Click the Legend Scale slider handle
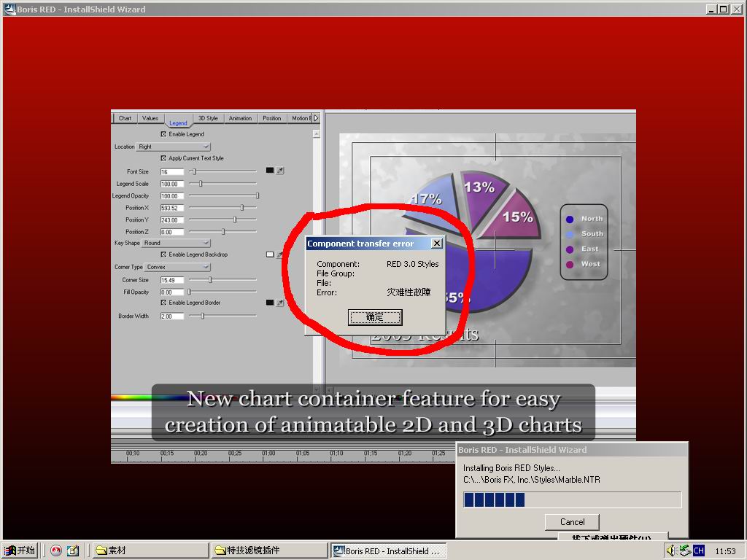 coord(201,183)
